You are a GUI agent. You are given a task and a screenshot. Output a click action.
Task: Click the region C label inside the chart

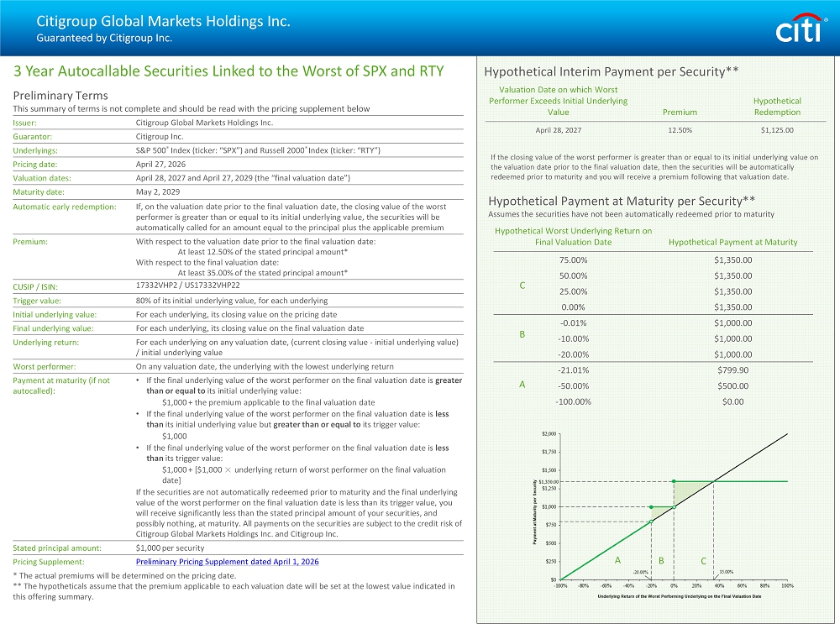(703, 559)
